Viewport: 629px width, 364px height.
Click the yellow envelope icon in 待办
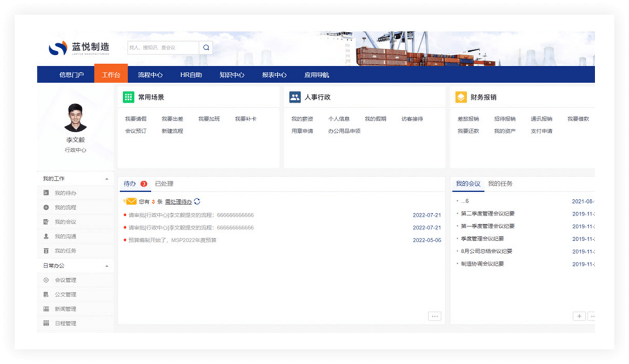[x=130, y=201]
